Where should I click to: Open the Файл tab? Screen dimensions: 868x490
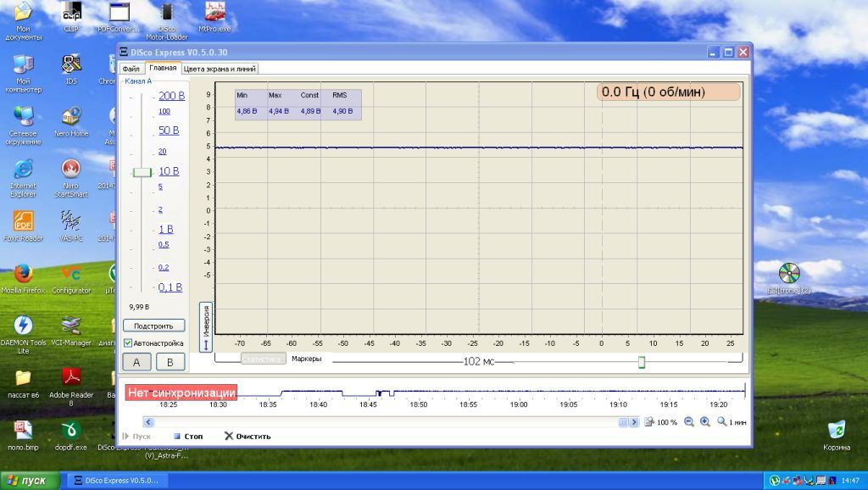[x=131, y=69]
